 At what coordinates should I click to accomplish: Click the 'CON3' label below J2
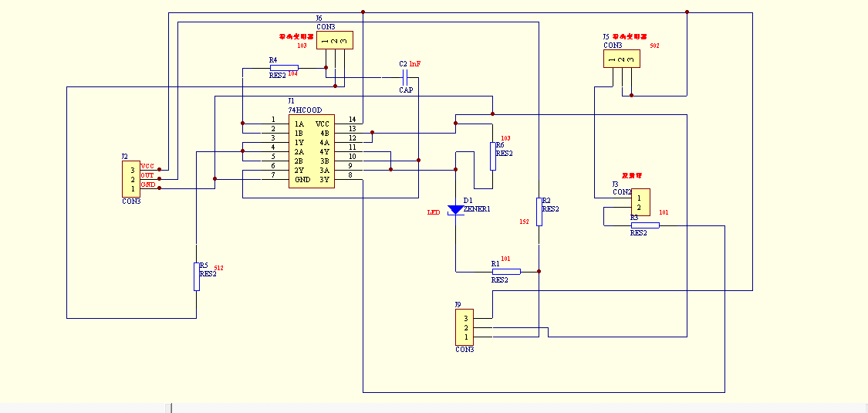[x=132, y=201]
